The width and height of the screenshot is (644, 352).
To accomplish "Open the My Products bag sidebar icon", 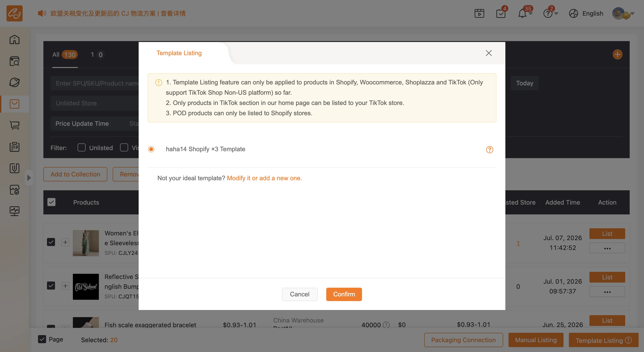I will coord(15,104).
